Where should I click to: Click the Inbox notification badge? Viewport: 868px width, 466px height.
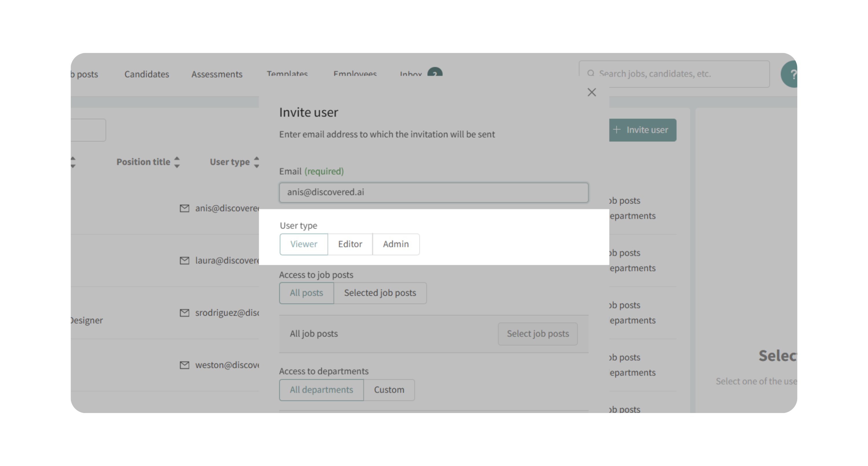pos(435,72)
